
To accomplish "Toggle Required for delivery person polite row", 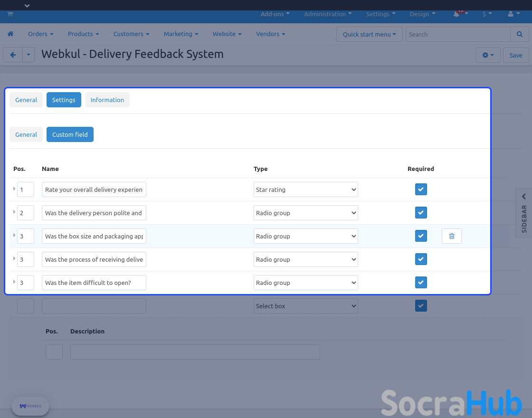I will [421, 213].
